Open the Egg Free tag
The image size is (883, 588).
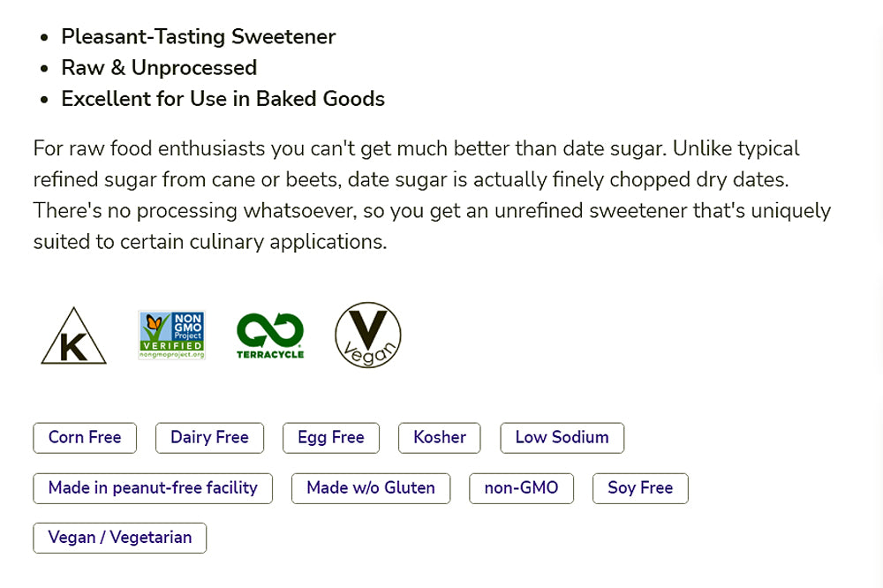pyautogui.click(x=331, y=438)
